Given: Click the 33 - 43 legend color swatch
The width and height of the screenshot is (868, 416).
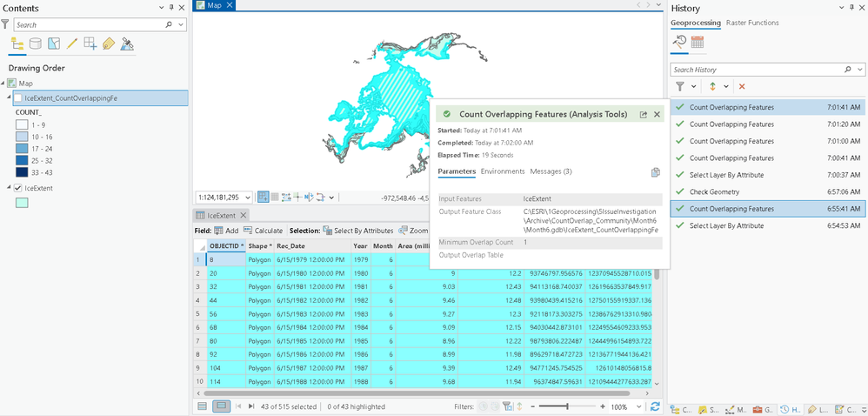Looking at the screenshot, I should coord(22,172).
